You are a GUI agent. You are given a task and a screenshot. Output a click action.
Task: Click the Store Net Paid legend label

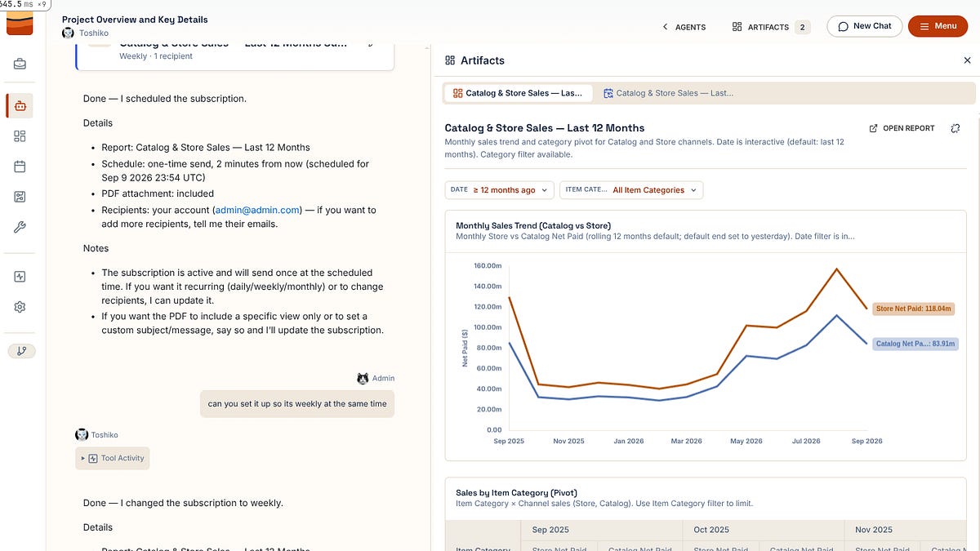tap(914, 309)
